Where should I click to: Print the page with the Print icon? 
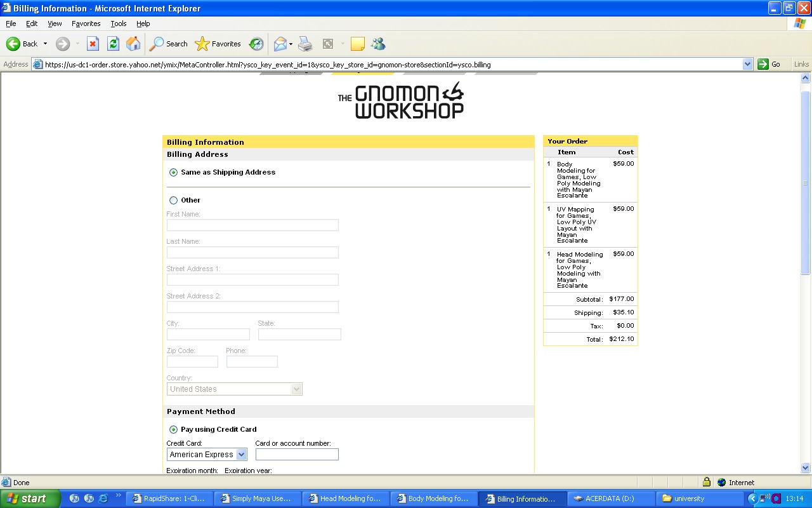click(x=305, y=44)
